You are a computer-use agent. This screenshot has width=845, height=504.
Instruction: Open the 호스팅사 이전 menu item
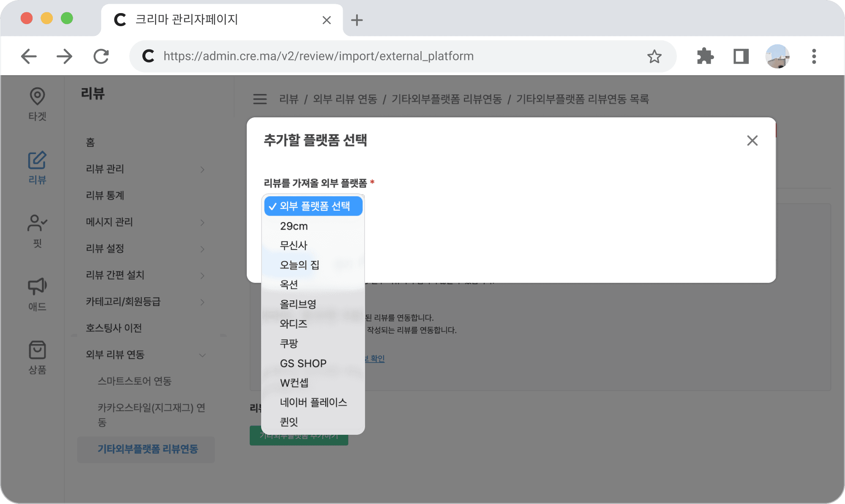pyautogui.click(x=114, y=328)
